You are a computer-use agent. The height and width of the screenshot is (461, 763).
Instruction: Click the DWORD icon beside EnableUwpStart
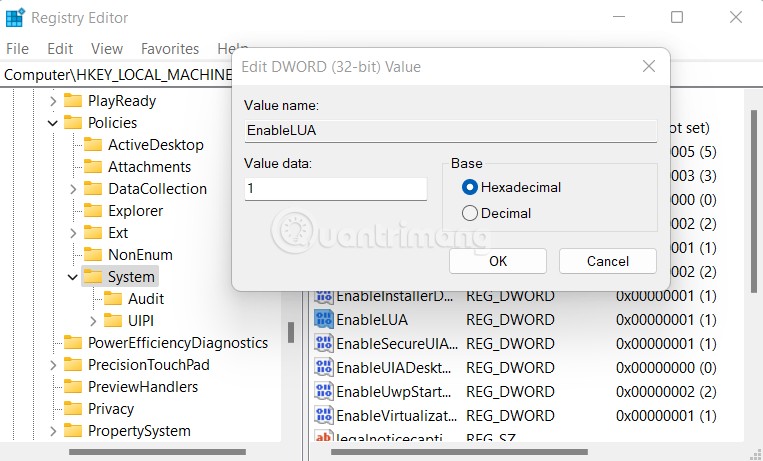click(324, 391)
